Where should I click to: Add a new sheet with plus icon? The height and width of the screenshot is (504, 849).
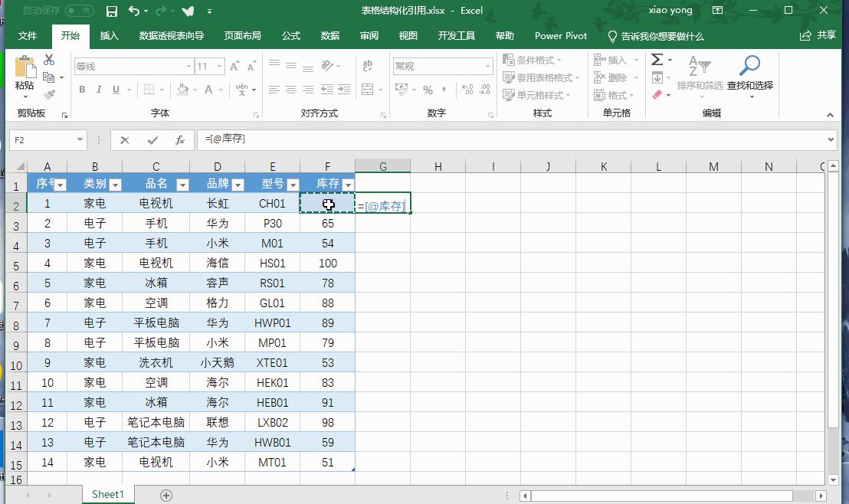click(x=166, y=495)
